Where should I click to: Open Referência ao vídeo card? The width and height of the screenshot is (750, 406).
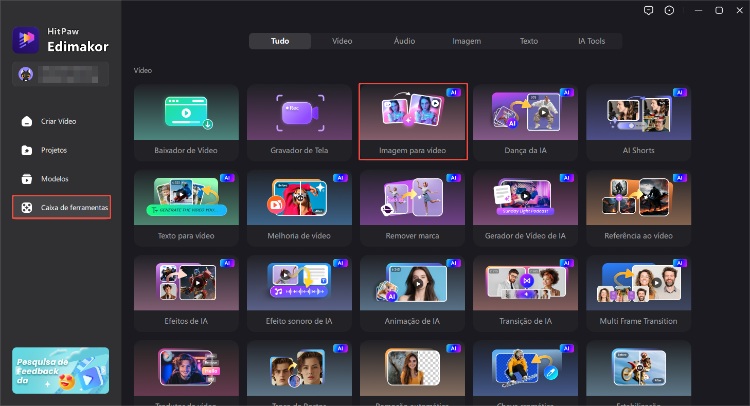pos(639,208)
